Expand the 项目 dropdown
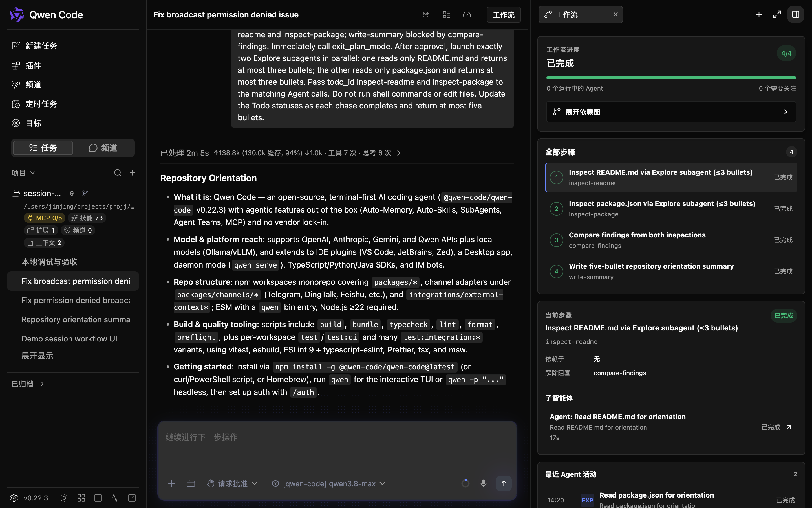This screenshot has width=812, height=508. pos(23,173)
